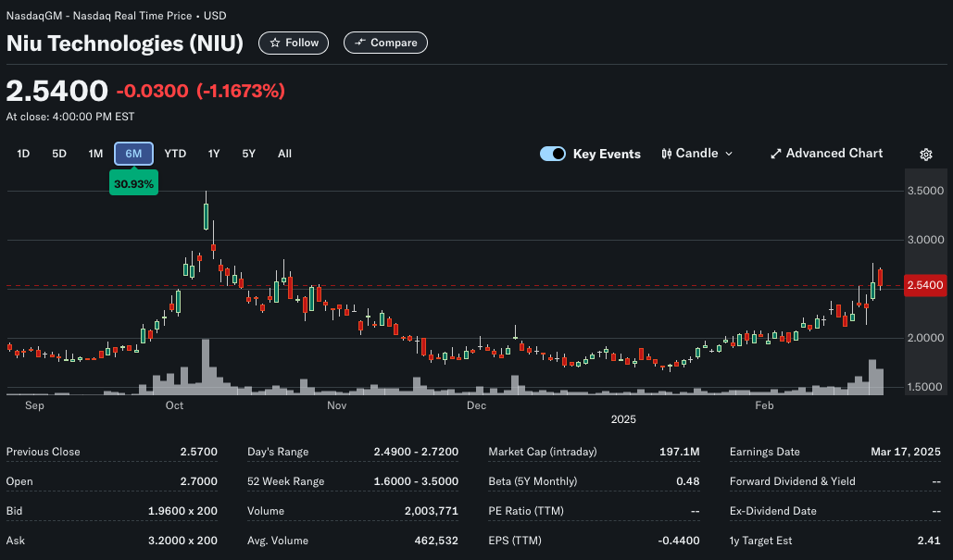Click the Ex-Dividend Date label
953x560 pixels.
773,512
